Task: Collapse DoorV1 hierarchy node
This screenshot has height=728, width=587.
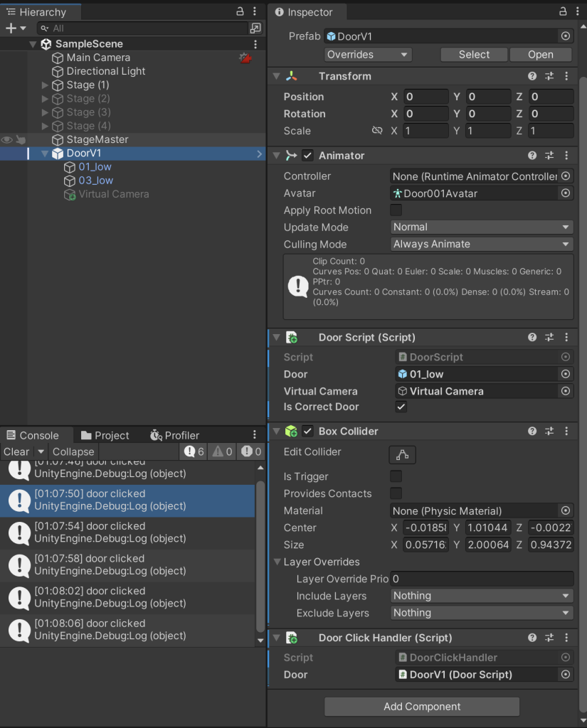Action: (x=45, y=154)
